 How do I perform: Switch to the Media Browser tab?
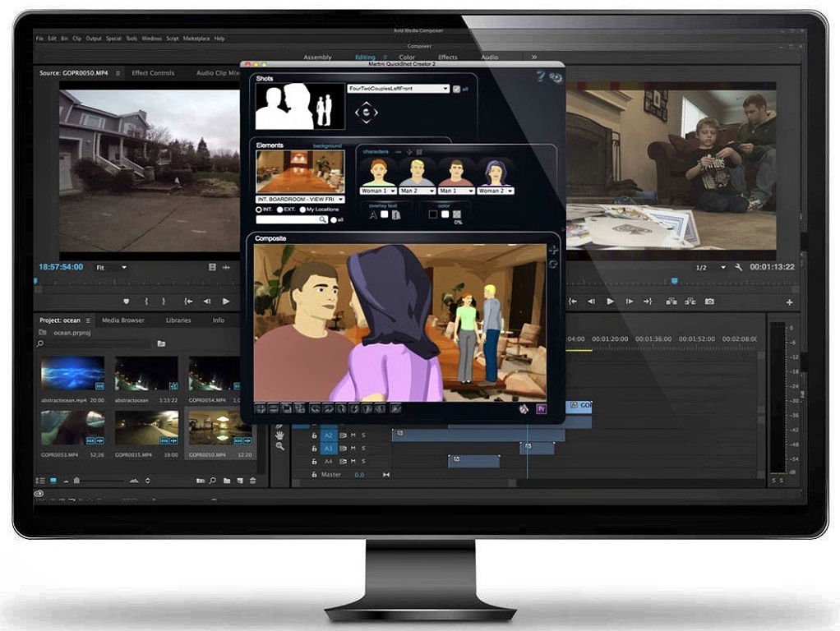click(x=123, y=320)
